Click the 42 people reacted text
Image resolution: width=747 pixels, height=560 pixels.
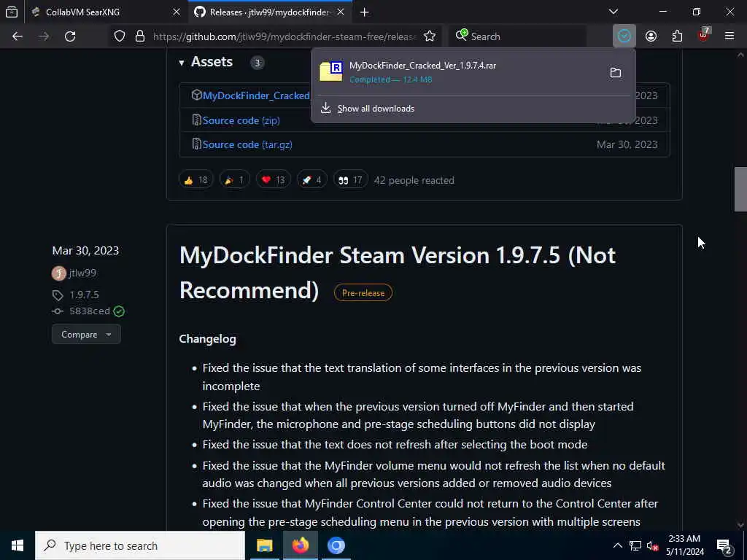(414, 181)
